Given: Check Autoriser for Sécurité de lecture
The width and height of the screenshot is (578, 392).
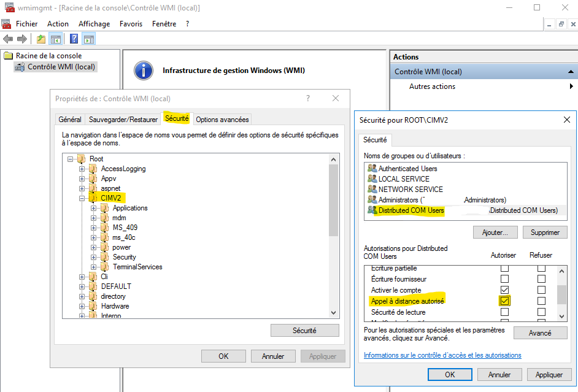Looking at the screenshot, I should coord(504,312).
